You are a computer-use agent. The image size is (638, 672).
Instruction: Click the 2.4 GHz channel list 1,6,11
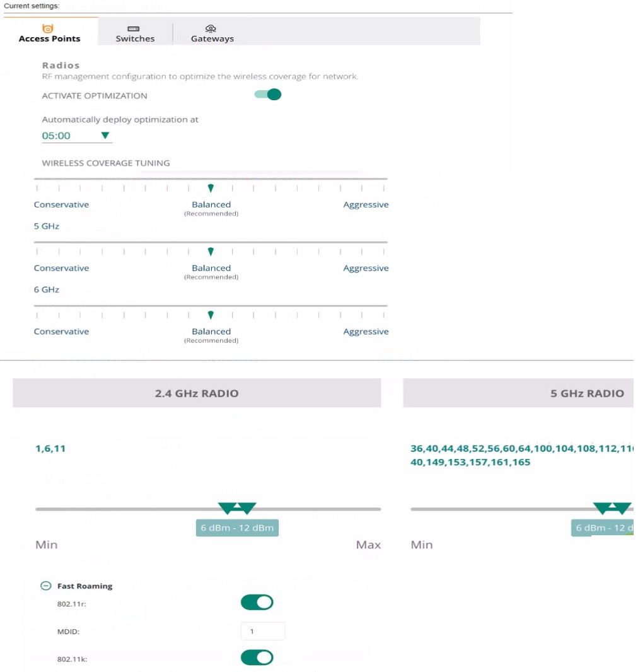tap(50, 449)
